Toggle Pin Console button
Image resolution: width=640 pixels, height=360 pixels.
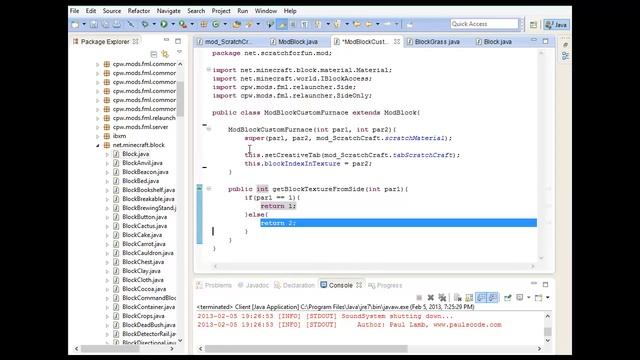tap(507, 298)
